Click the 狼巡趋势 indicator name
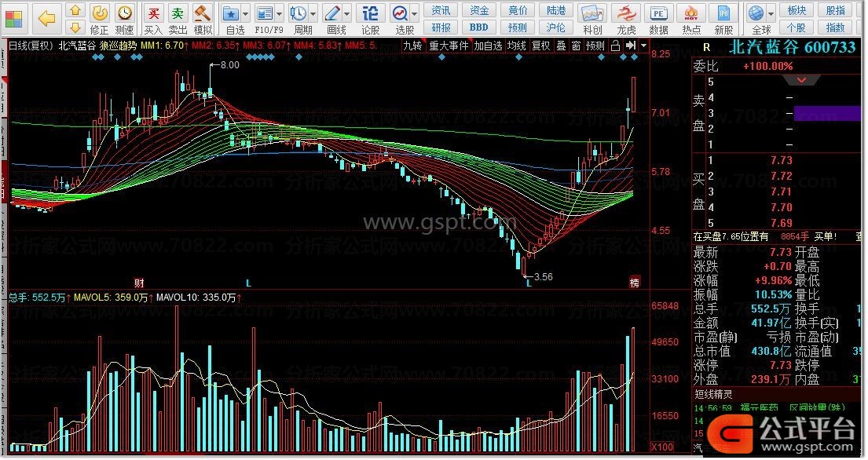Image resolution: width=868 pixels, height=460 pixels. pyautogui.click(x=118, y=46)
